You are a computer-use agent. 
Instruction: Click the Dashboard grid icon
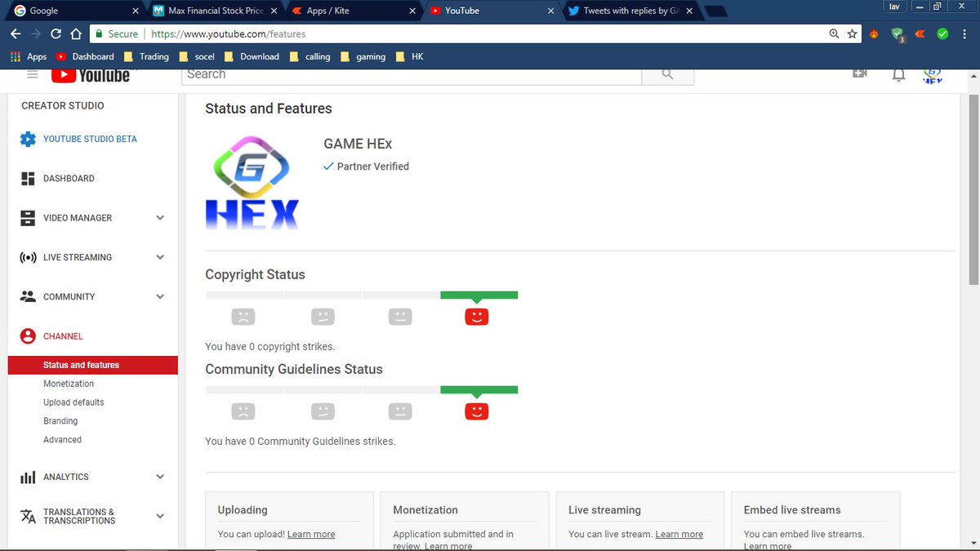pos(28,178)
